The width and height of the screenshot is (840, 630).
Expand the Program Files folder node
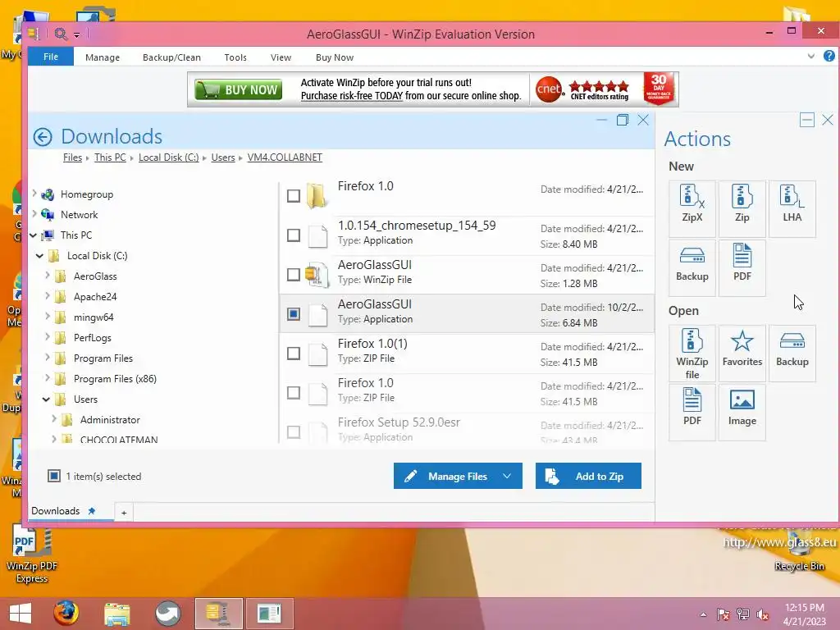47,358
